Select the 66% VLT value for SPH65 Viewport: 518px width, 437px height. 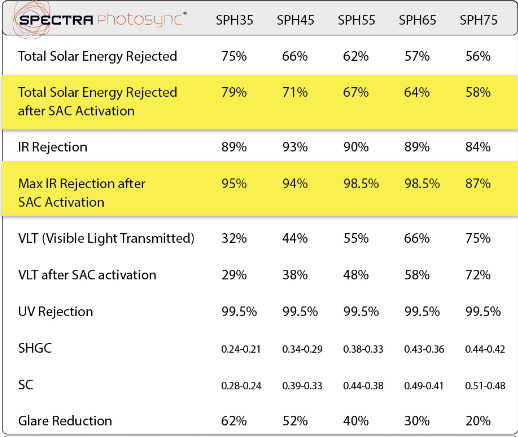[x=417, y=239]
